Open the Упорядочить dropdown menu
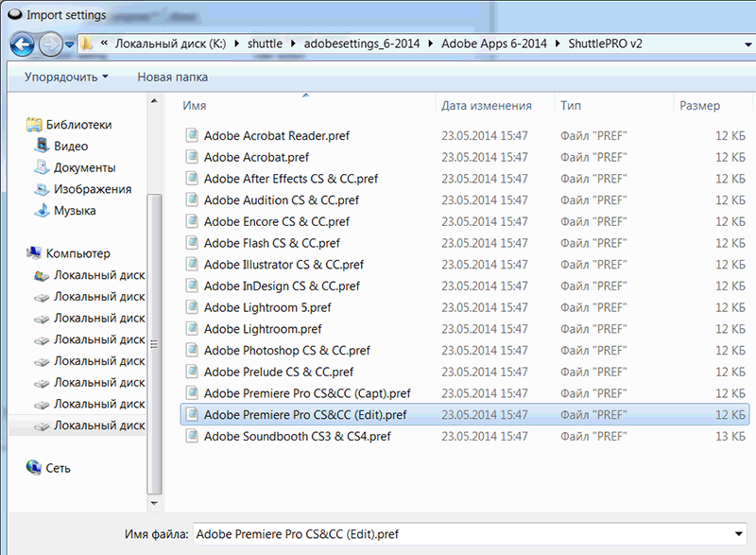The width and height of the screenshot is (756, 555). 65,77
